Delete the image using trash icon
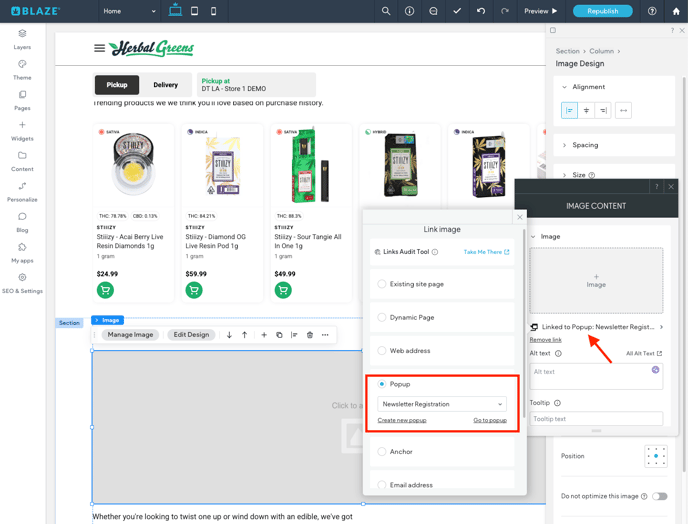Image resolution: width=688 pixels, height=524 pixels. pyautogui.click(x=310, y=335)
